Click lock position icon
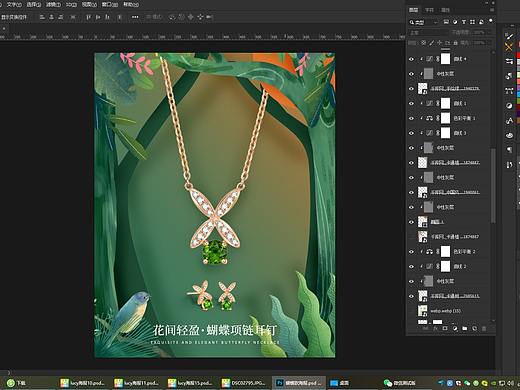 440,43
